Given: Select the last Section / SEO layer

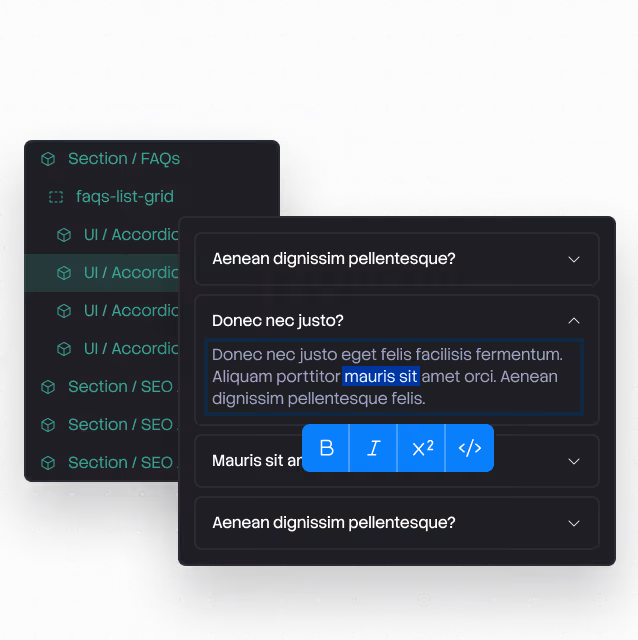Looking at the screenshot, I should point(102,462).
